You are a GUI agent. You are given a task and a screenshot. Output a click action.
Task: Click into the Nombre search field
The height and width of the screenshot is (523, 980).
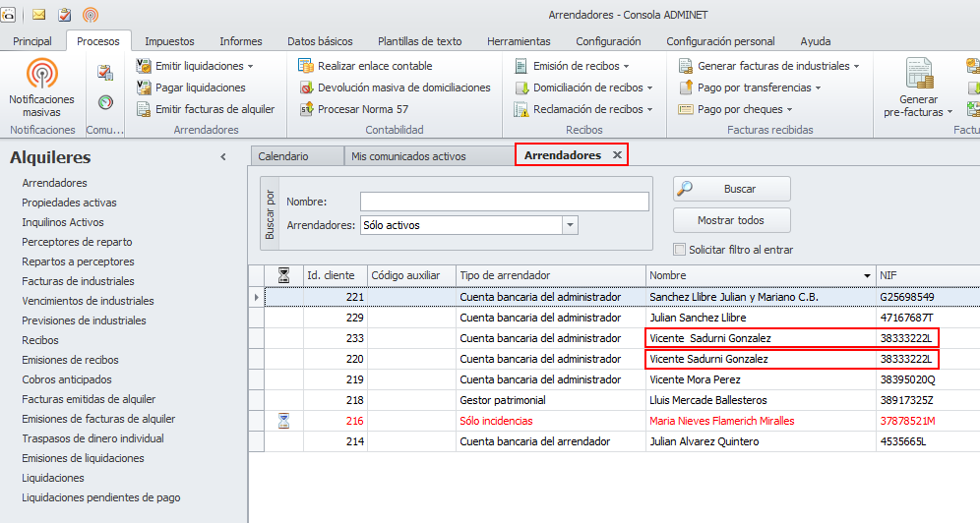point(504,202)
